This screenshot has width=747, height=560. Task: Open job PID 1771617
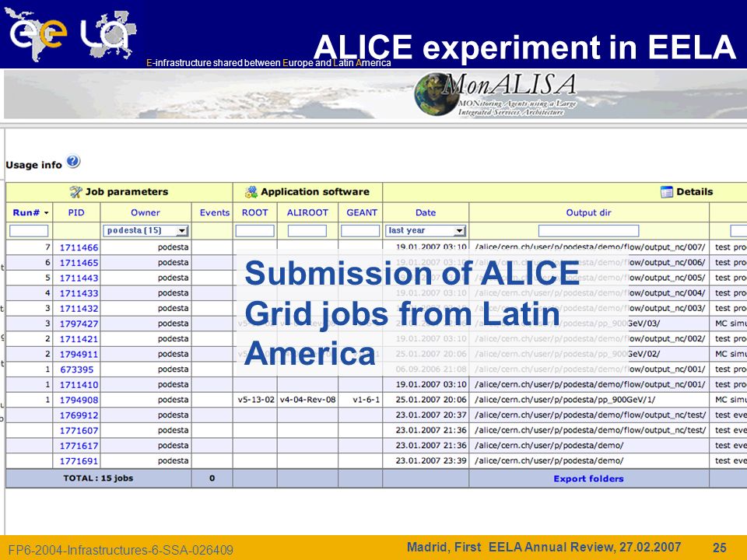click(x=79, y=445)
